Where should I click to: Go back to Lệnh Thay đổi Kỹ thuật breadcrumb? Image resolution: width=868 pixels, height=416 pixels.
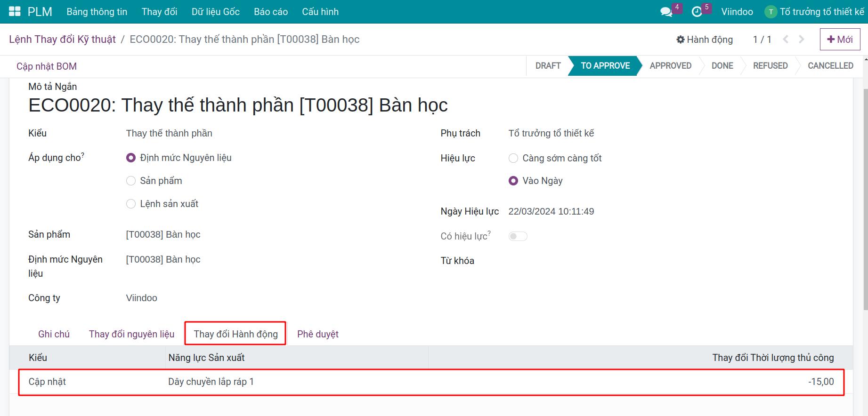pos(62,40)
